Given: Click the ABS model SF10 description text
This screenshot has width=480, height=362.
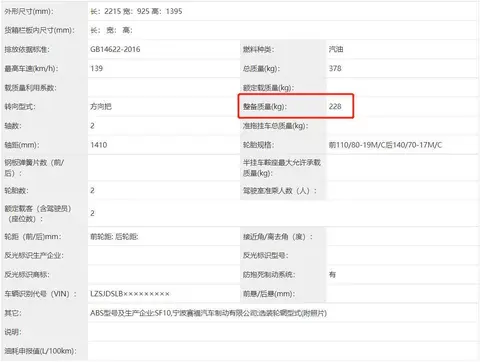Looking at the screenshot, I should pyautogui.click(x=208, y=313).
